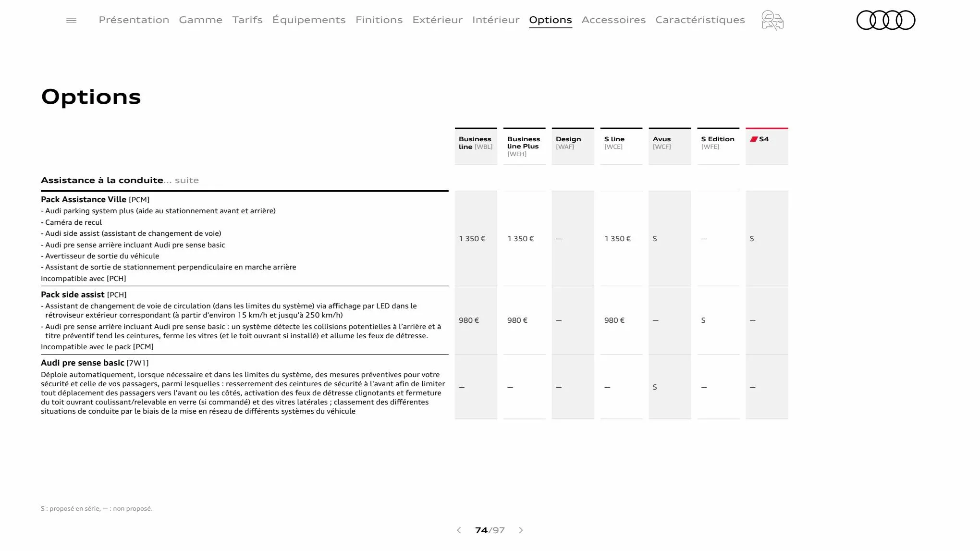Select the S Edition [WFE] column header
Image resolution: width=980 pixels, height=551 pixels.
coord(718,146)
